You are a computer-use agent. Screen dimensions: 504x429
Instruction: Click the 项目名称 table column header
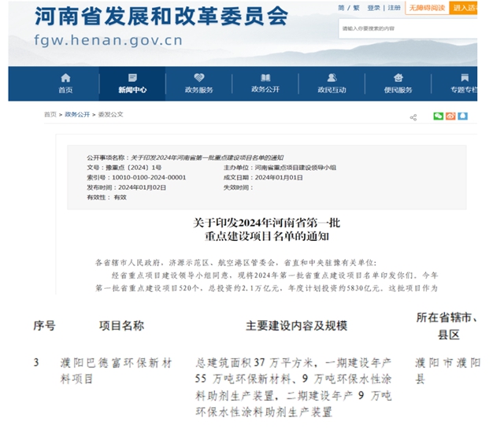121,326
